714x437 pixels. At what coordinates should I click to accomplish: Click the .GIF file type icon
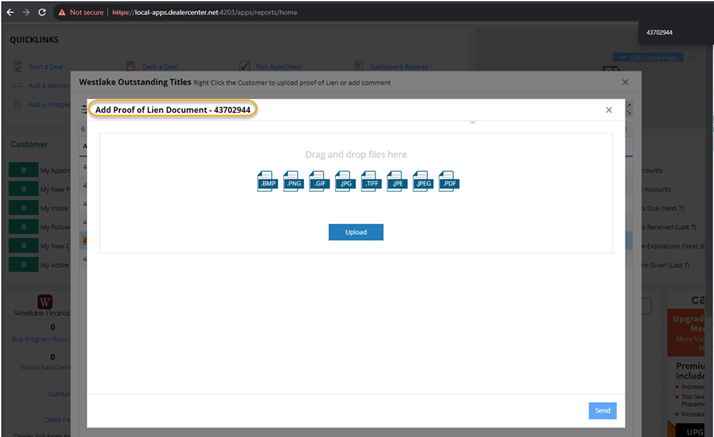[319, 182]
